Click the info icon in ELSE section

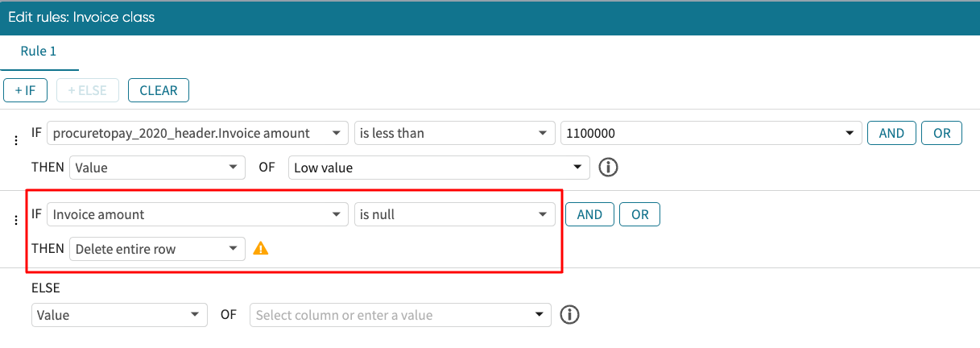[569, 315]
